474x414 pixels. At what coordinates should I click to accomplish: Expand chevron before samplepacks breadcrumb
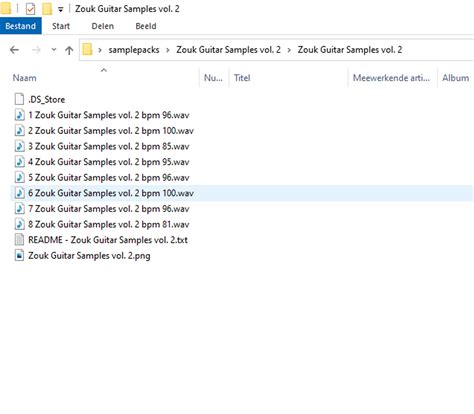100,50
